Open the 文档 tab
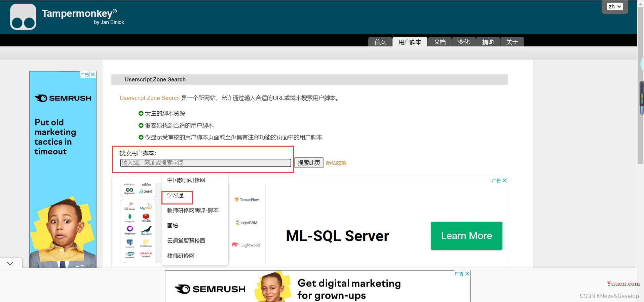Viewport: 644px width, 302px height. point(440,42)
